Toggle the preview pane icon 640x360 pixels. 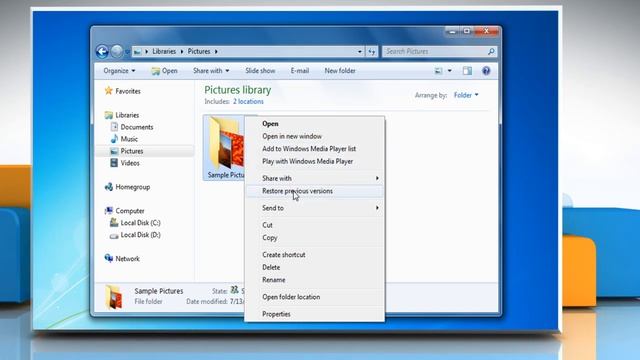pos(467,71)
